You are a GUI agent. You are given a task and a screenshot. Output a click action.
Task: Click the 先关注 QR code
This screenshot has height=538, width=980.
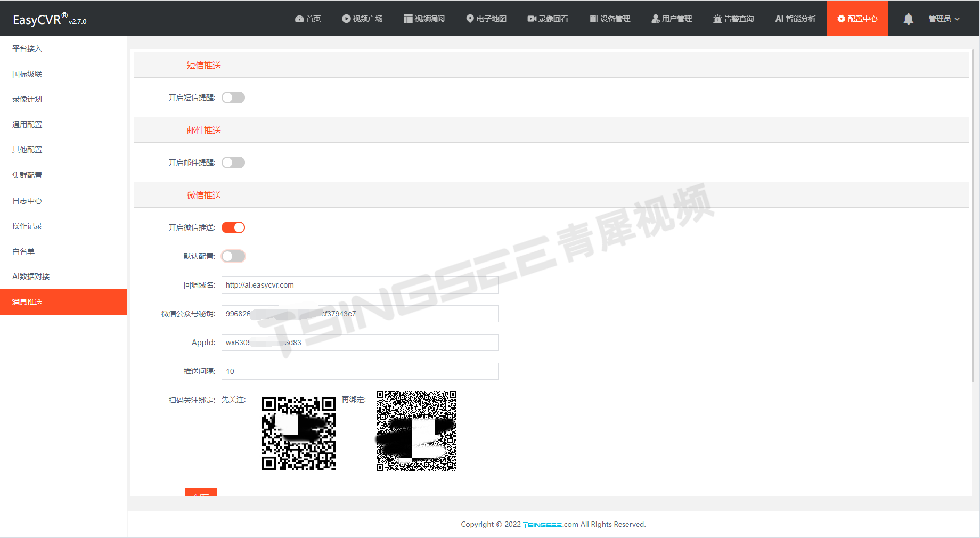pyautogui.click(x=299, y=434)
